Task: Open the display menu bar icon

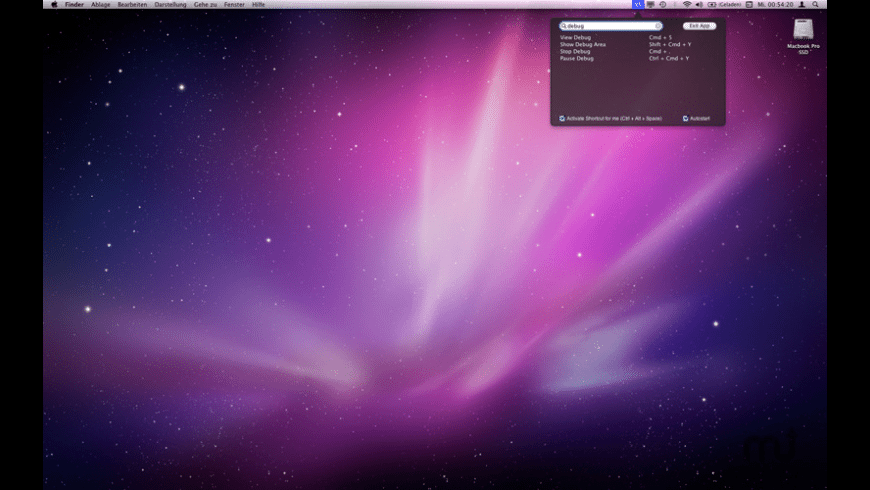Action: [x=651, y=4]
